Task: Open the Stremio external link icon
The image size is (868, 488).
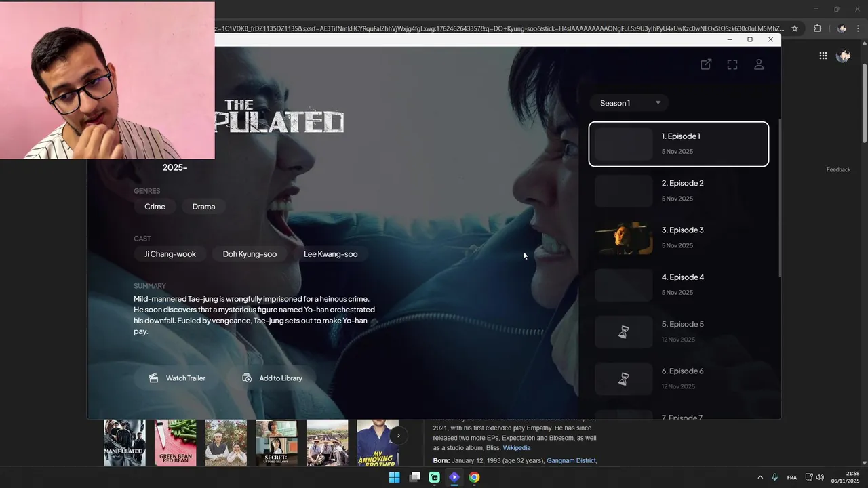Action: point(706,64)
